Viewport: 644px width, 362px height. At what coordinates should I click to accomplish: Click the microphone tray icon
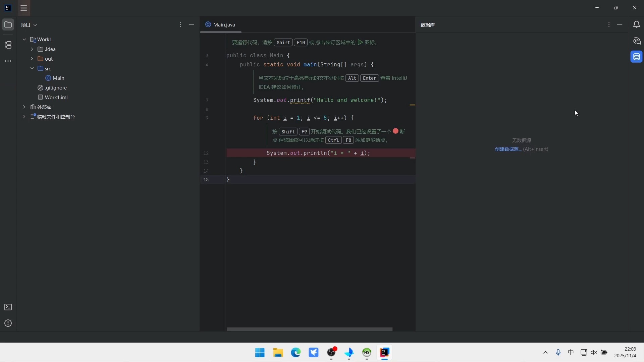(x=558, y=353)
